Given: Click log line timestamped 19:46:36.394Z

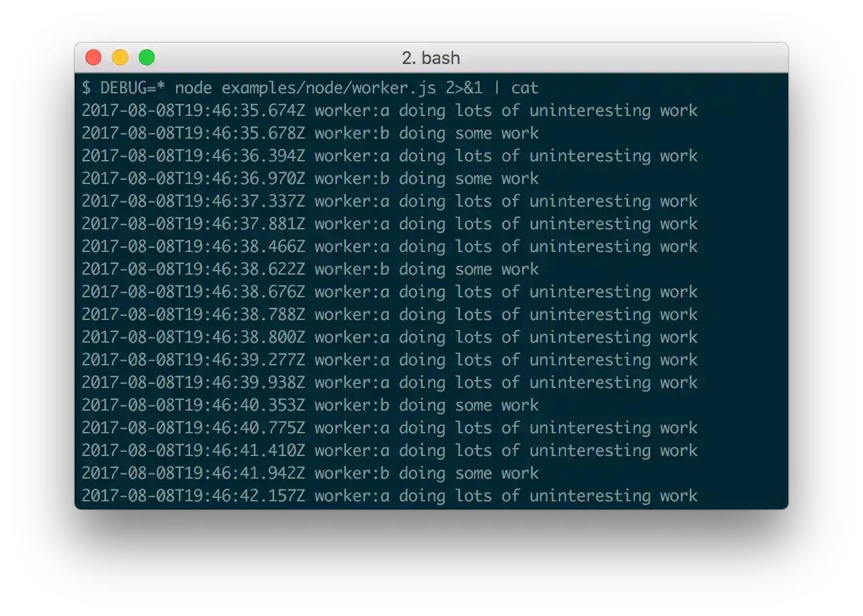Looking at the screenshot, I should coord(389,156).
